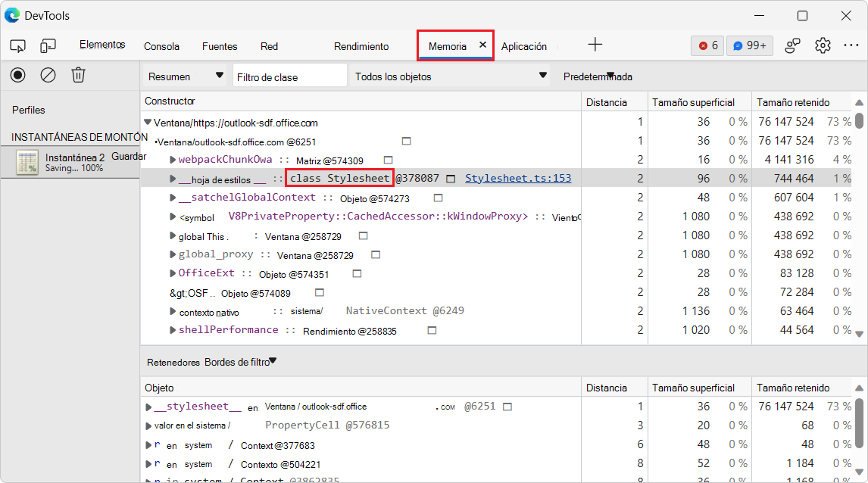Screen dimensions: 868x483
Task: Sort by upper Tamaño superficial header
Action: (x=700, y=101)
